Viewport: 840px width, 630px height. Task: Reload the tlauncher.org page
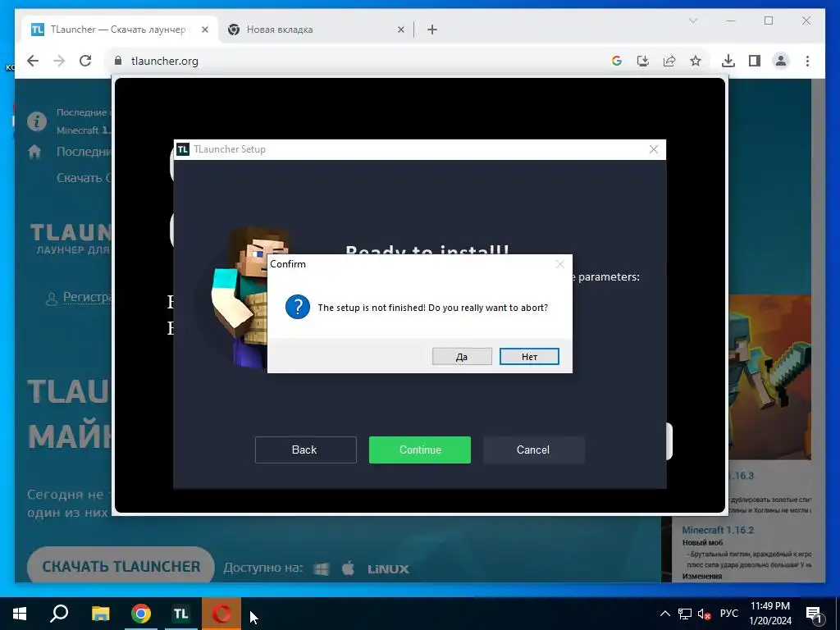85,61
